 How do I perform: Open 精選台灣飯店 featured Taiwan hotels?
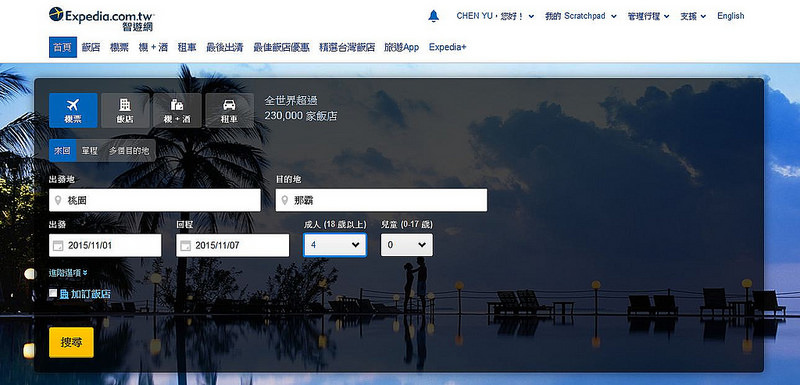click(x=347, y=47)
